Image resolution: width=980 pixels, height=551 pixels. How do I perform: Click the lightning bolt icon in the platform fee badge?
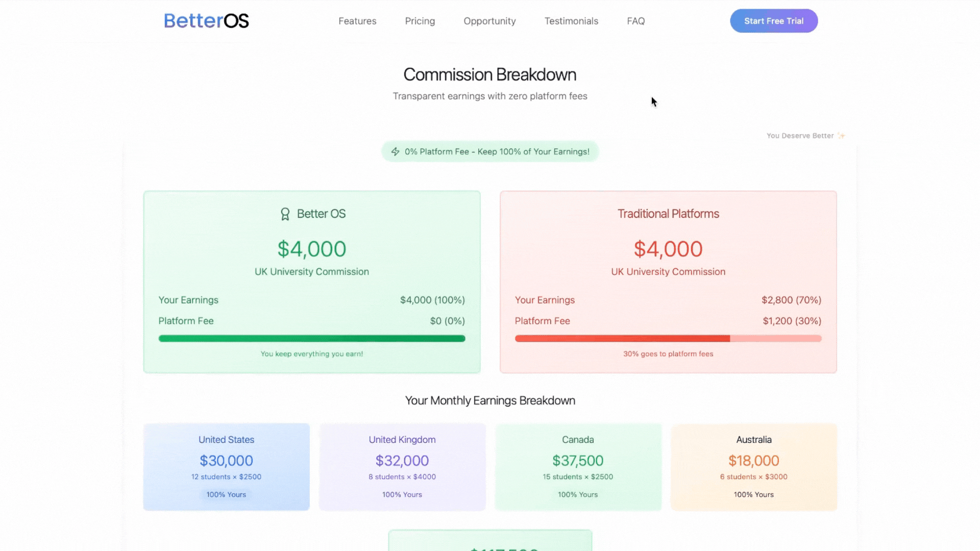point(395,152)
